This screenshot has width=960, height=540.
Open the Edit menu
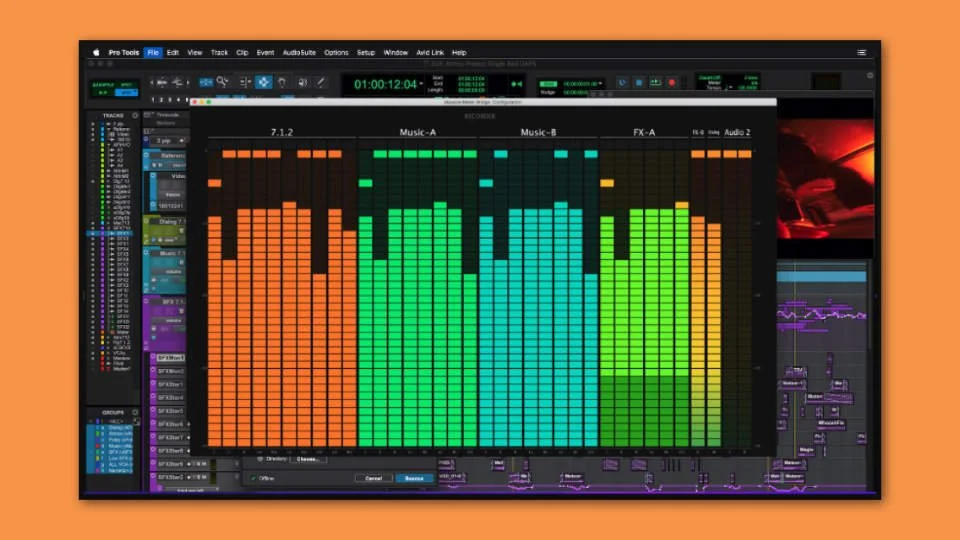[x=173, y=53]
